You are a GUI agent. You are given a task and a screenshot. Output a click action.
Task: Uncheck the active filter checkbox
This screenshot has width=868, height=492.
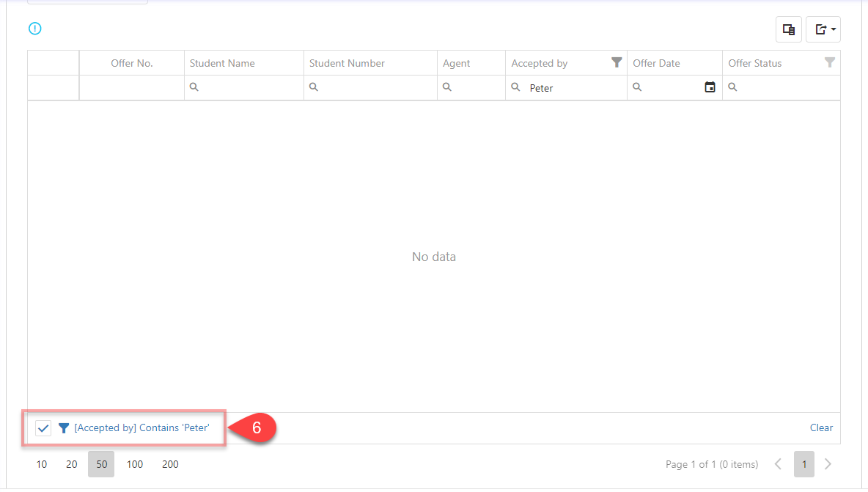43,428
